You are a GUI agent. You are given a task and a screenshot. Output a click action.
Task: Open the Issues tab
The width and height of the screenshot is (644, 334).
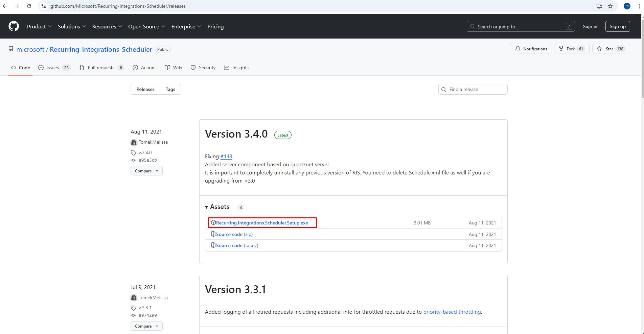(x=54, y=68)
